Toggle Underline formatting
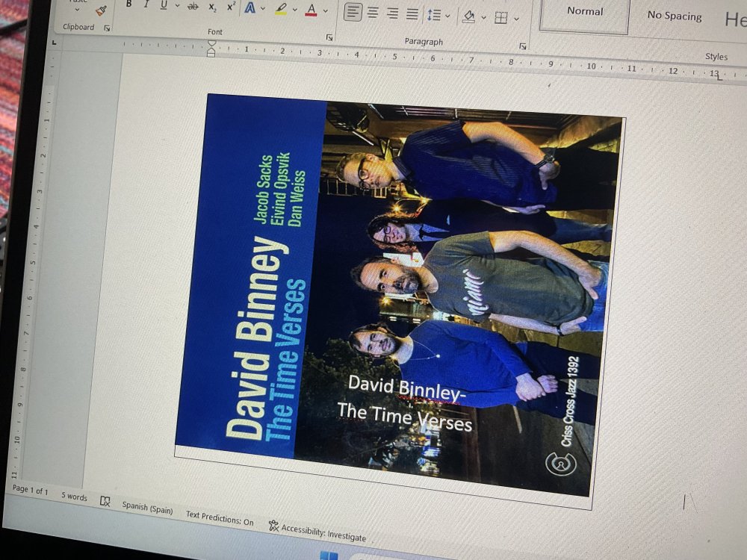The width and height of the screenshot is (747, 560). point(164,4)
